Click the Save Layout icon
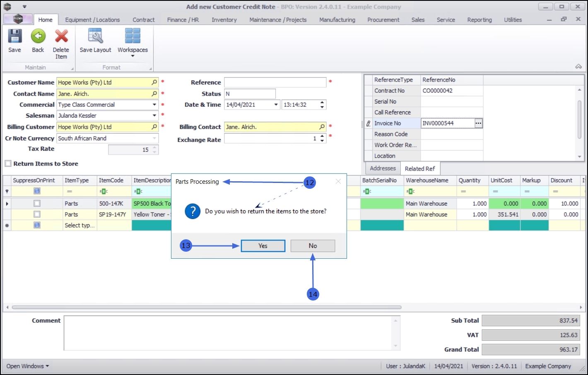588x375 pixels. [x=95, y=37]
